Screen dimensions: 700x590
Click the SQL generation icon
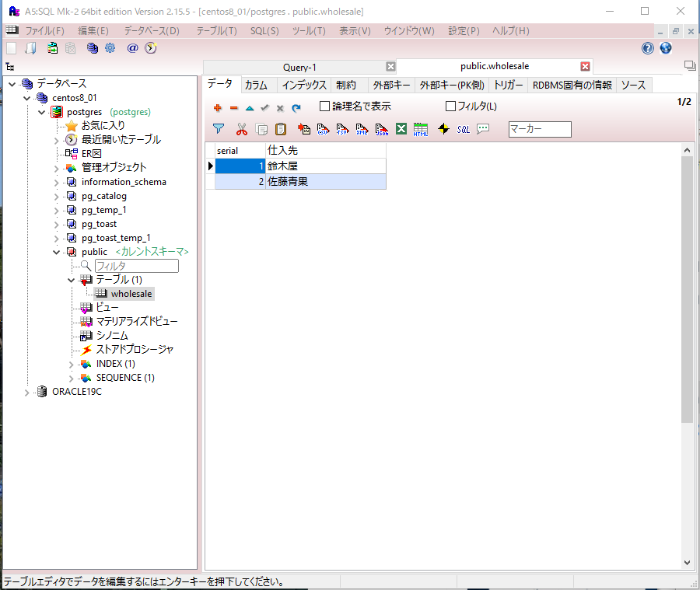(x=464, y=129)
